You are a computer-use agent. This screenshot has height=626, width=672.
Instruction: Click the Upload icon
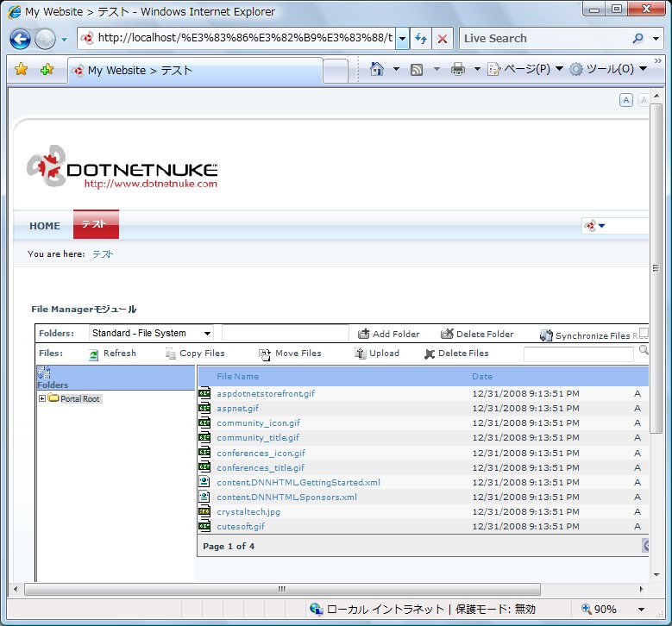(360, 354)
